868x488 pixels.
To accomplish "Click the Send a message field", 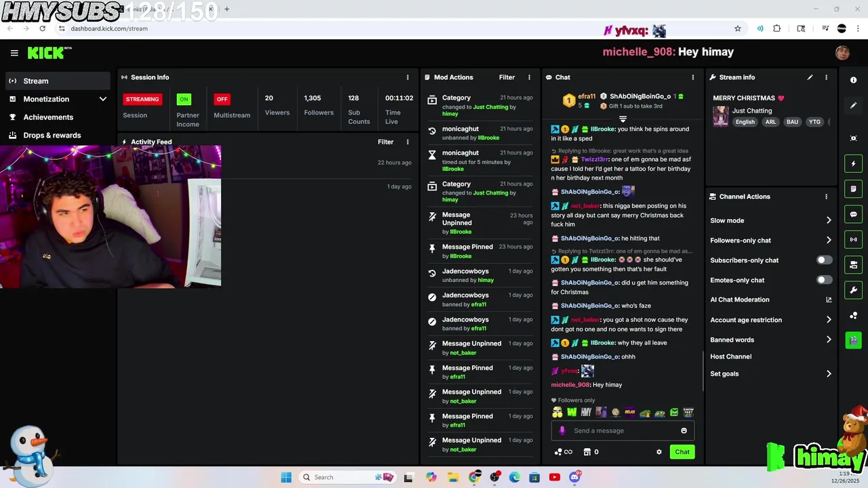I will [x=624, y=430].
